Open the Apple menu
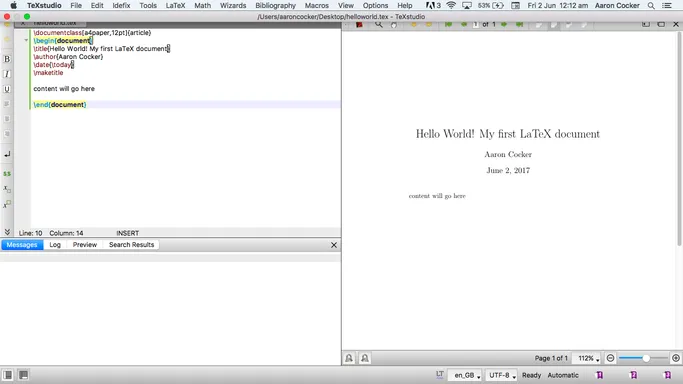The height and width of the screenshot is (384, 683). [14, 5]
